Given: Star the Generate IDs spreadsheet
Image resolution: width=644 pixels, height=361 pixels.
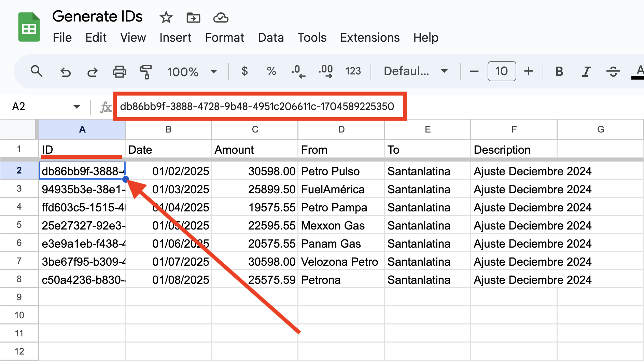Looking at the screenshot, I should [x=165, y=18].
